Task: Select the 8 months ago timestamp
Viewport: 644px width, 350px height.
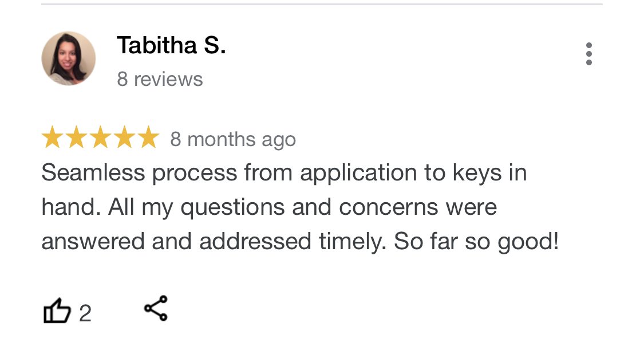Action: pyautogui.click(x=232, y=139)
